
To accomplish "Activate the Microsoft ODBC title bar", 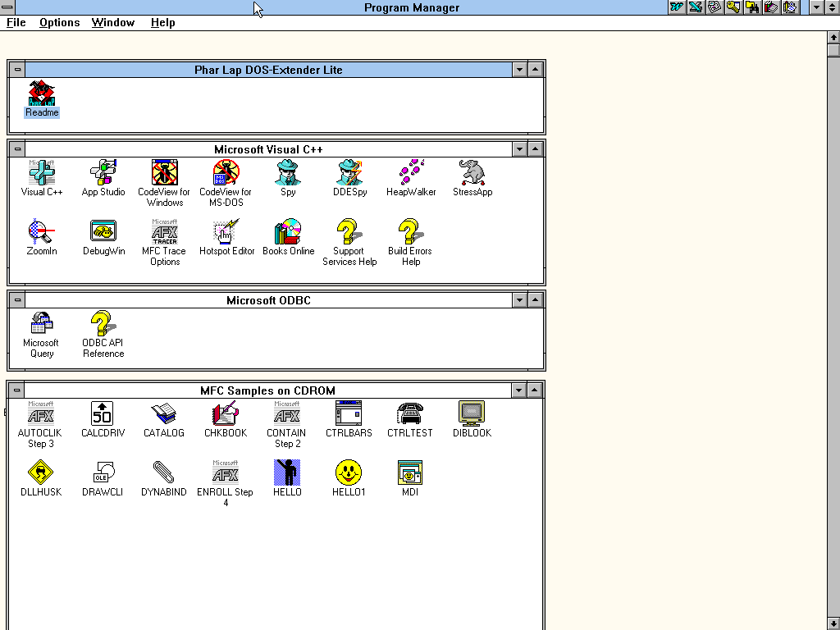I will pyautogui.click(x=268, y=300).
